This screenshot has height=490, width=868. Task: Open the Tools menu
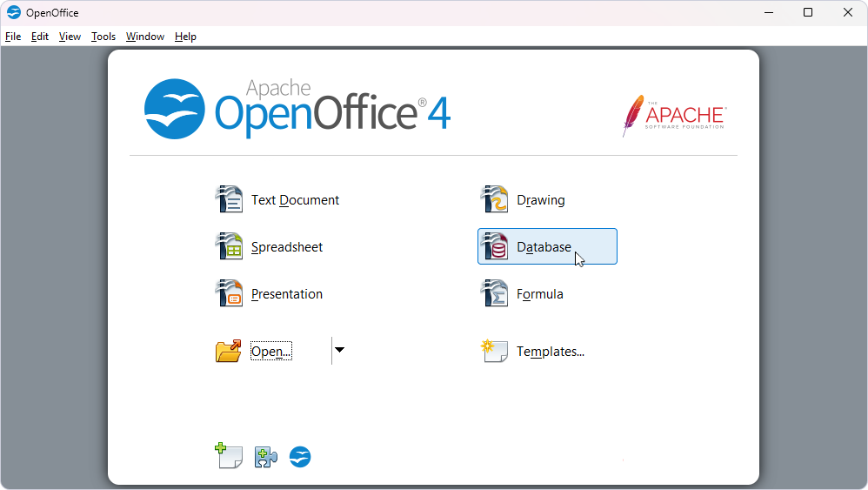(103, 37)
